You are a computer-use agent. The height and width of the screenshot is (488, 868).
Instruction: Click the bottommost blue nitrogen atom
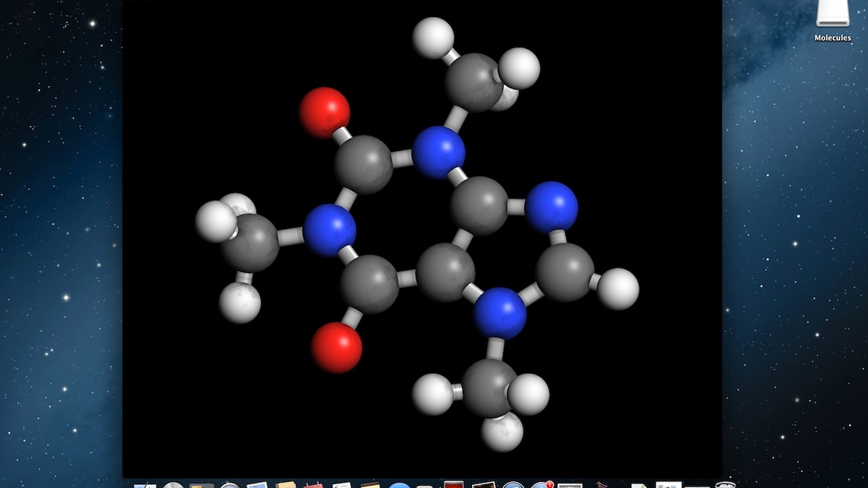point(500,312)
